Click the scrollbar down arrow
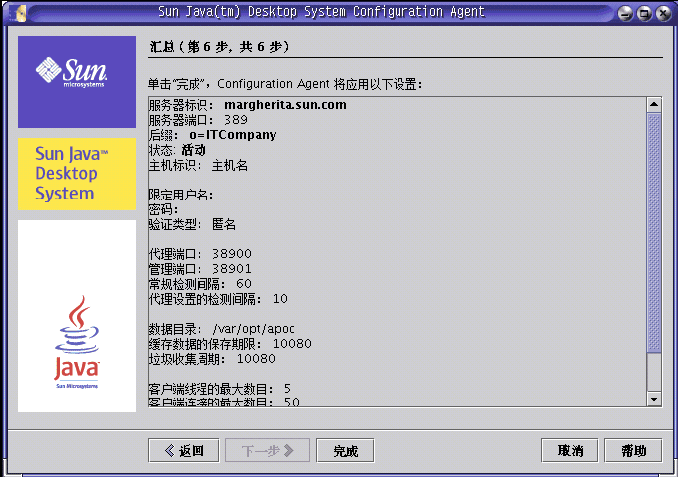This screenshot has width=678, height=477. click(654, 399)
